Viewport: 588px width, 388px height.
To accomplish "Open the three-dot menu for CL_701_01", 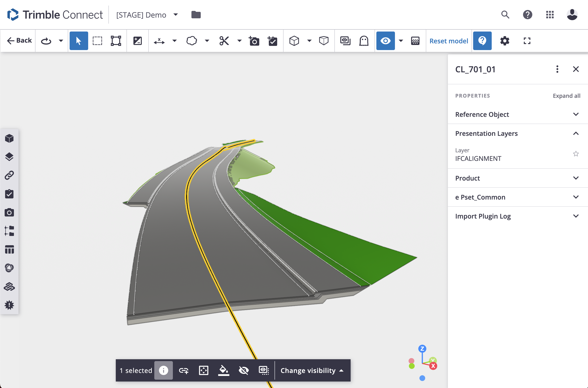I will tap(557, 69).
